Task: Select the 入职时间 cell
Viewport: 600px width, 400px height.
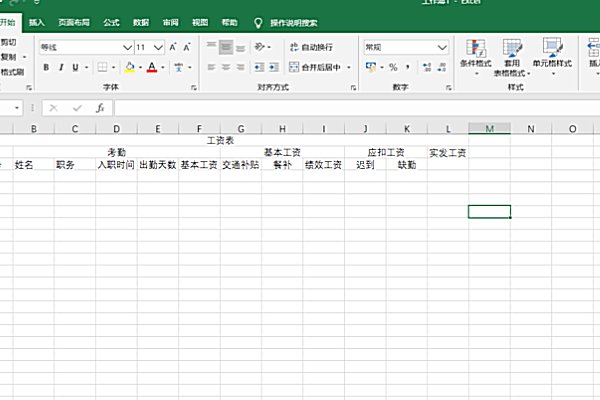Action: [x=116, y=165]
